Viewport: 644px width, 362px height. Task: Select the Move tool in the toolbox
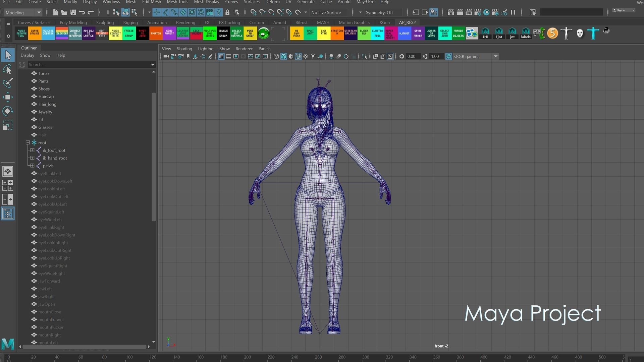8,97
